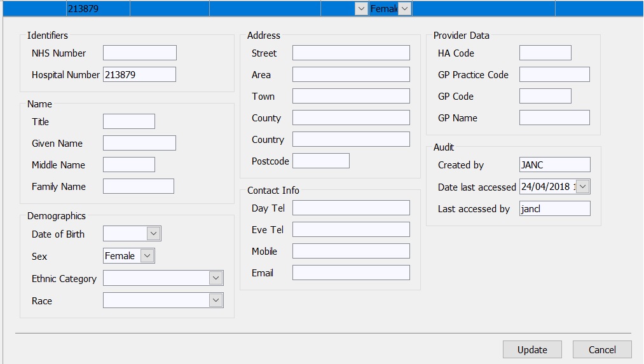644x364 pixels.
Task: Open the Date of Birth dropdown
Action: coord(153,234)
